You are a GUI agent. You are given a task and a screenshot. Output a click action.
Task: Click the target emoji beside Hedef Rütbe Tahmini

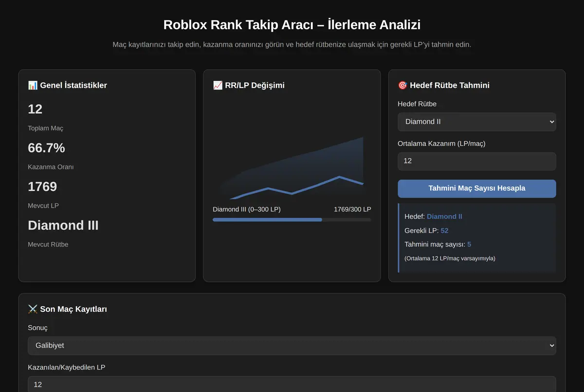402,85
